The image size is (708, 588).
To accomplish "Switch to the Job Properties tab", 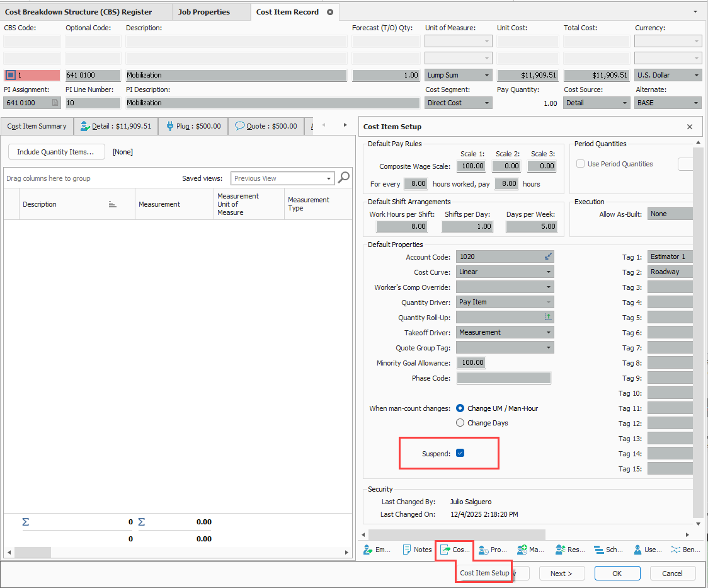I will [x=203, y=12].
